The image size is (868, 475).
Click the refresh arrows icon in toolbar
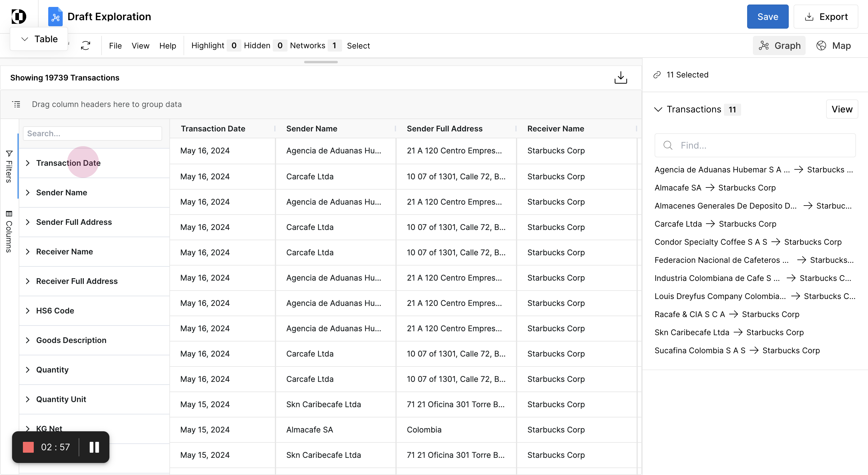click(x=86, y=46)
